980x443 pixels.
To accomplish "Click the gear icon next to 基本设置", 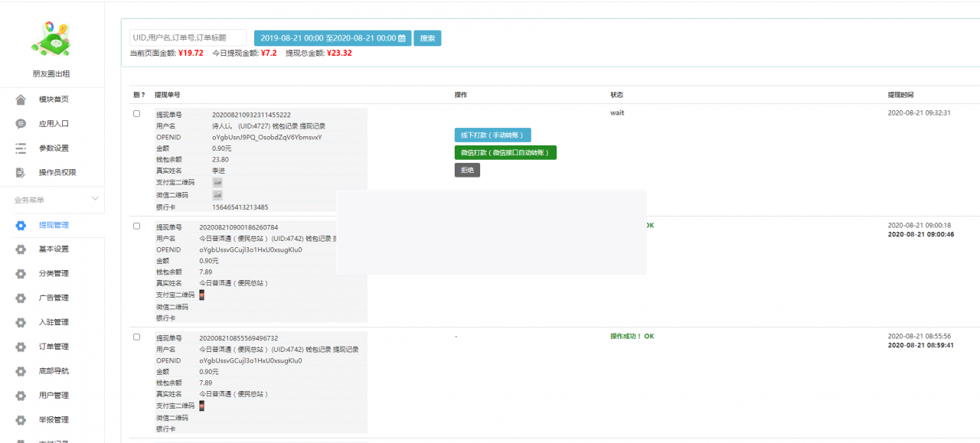I will pyautogui.click(x=21, y=249).
